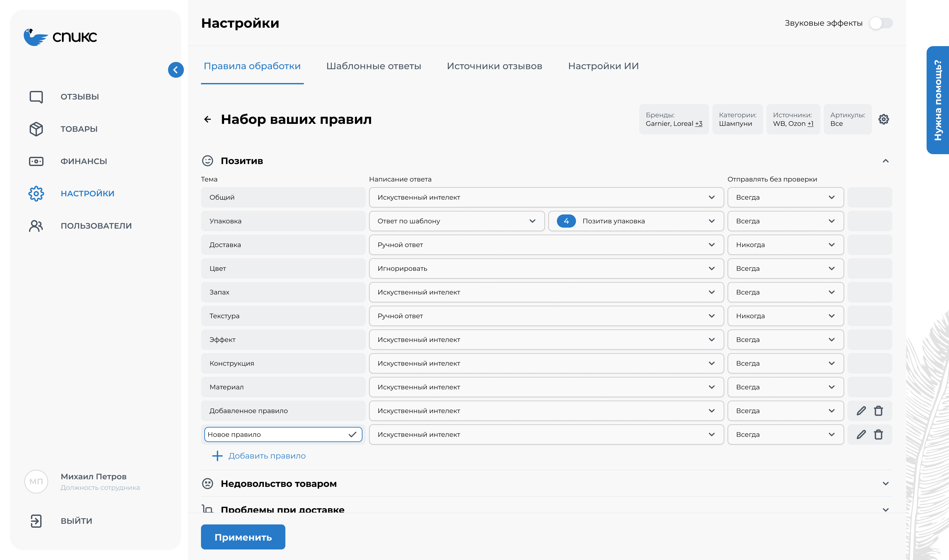Click the Применить button
The image size is (949, 560).
click(x=243, y=537)
